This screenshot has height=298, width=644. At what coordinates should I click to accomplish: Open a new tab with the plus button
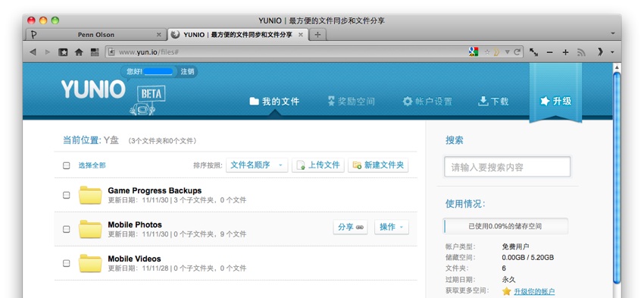317,35
